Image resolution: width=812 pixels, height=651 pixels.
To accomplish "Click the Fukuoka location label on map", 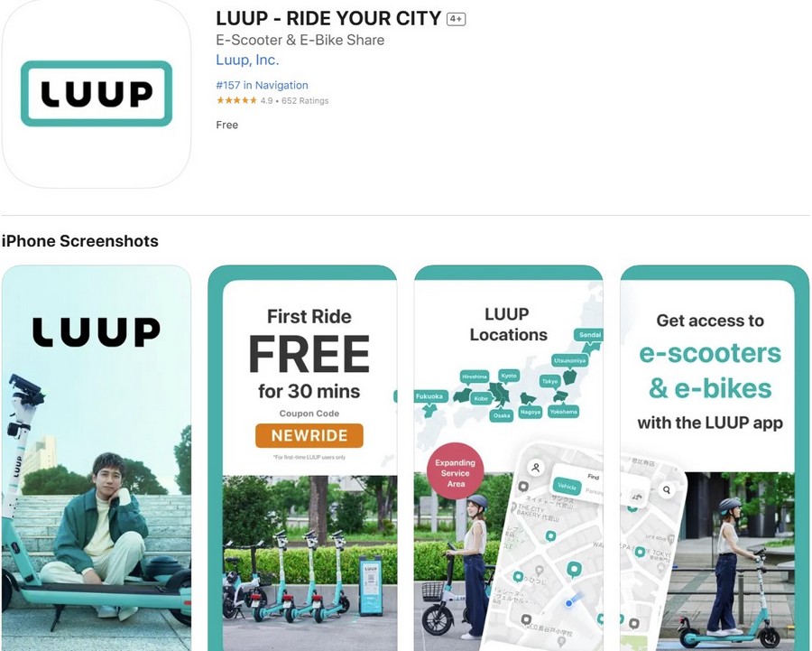I will [x=429, y=396].
